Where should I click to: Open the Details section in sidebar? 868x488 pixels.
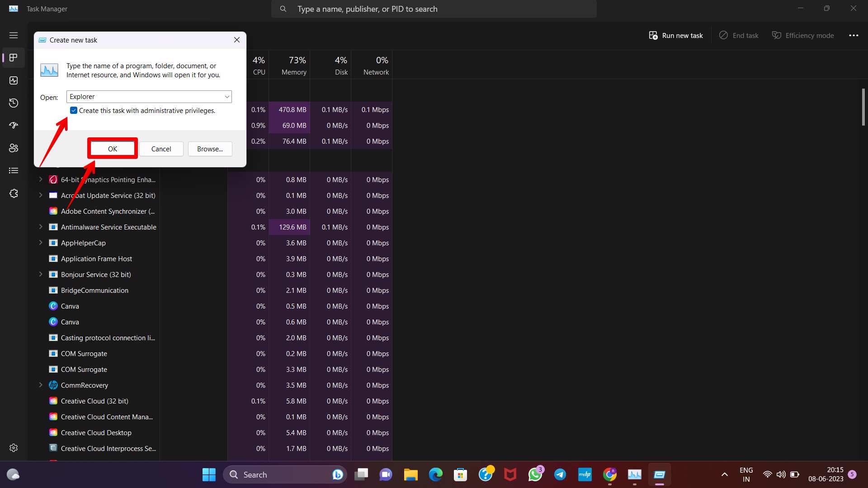coord(14,170)
